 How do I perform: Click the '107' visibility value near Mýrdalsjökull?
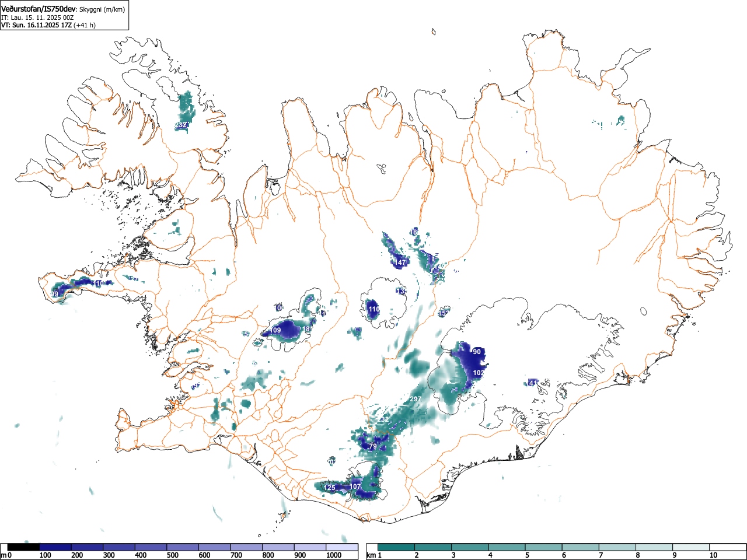click(x=355, y=487)
